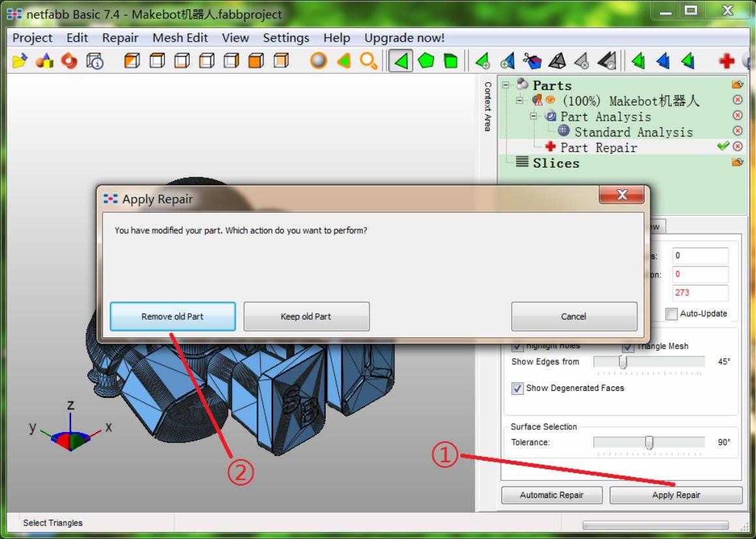Select the Standard Analysis tree item

point(633,132)
